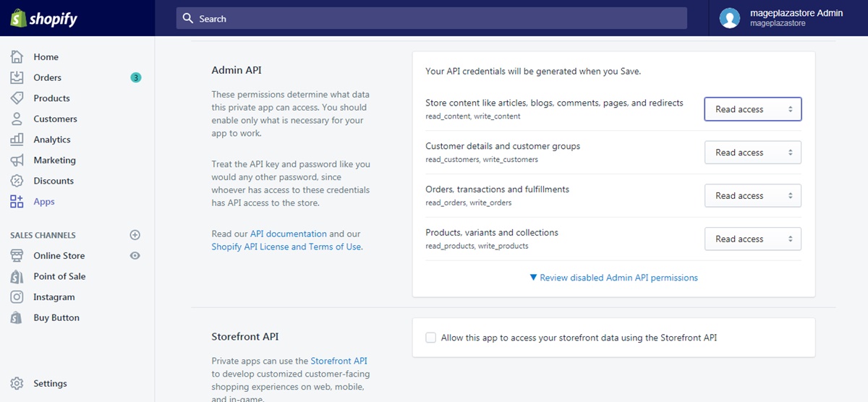Open Point of Sale channel
The image size is (868, 402).
point(59,276)
